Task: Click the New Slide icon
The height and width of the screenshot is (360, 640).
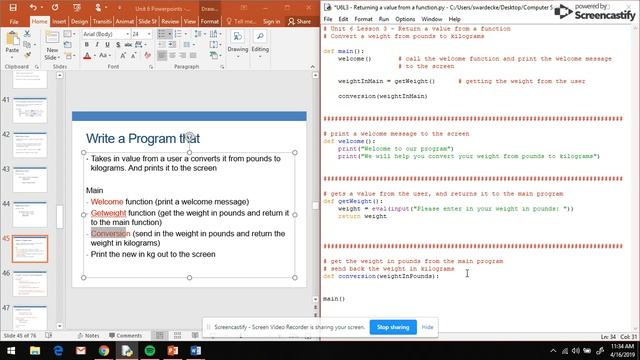Action: (52, 38)
